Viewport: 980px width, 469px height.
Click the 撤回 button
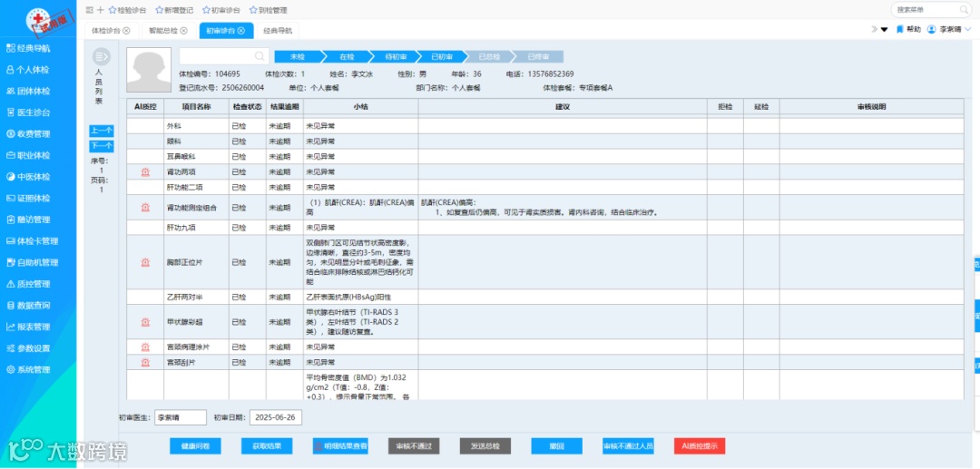(557, 446)
